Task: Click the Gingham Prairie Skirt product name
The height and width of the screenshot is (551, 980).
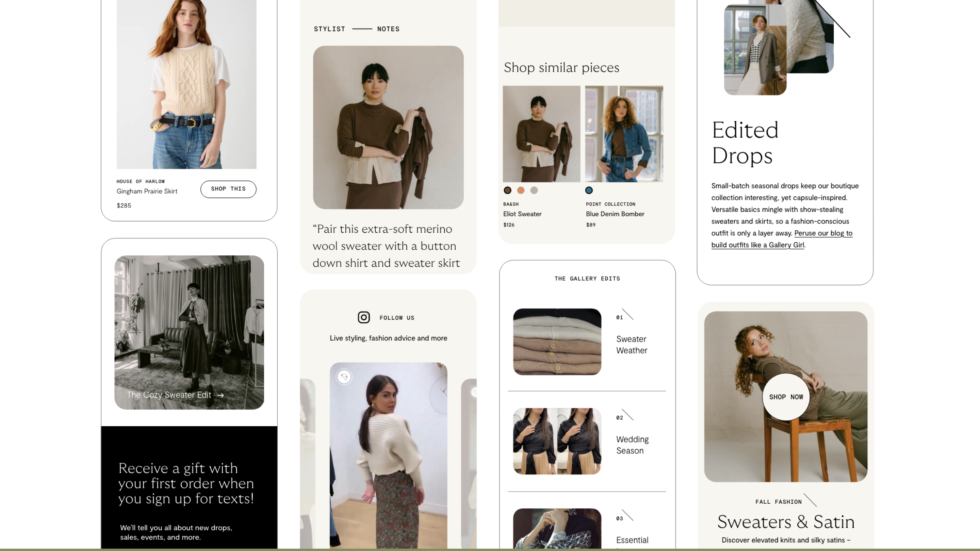Action: [x=147, y=191]
